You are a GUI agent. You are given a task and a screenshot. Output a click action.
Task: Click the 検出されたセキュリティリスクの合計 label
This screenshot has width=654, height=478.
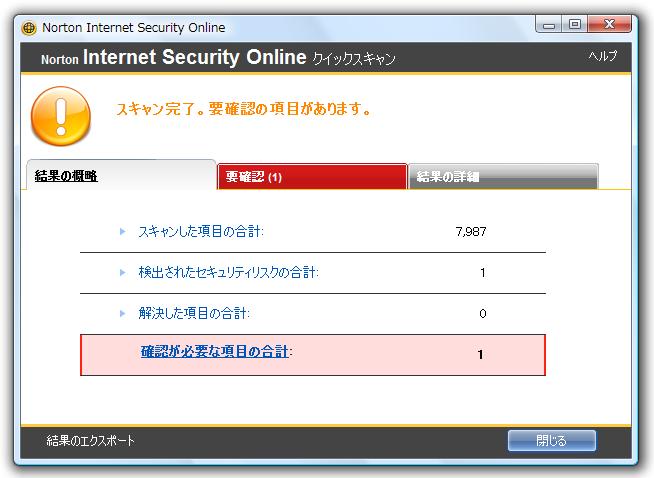pyautogui.click(x=228, y=272)
